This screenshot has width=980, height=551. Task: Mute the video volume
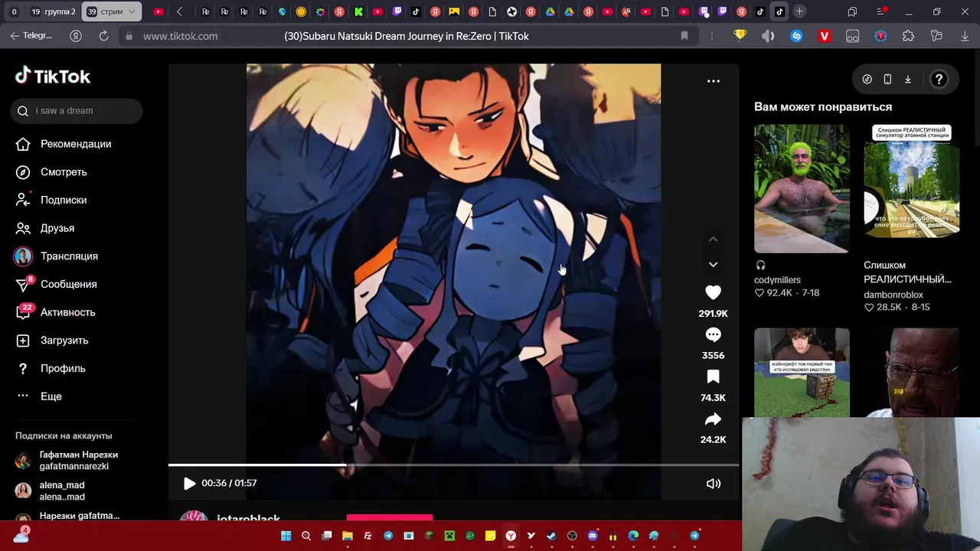[713, 483]
